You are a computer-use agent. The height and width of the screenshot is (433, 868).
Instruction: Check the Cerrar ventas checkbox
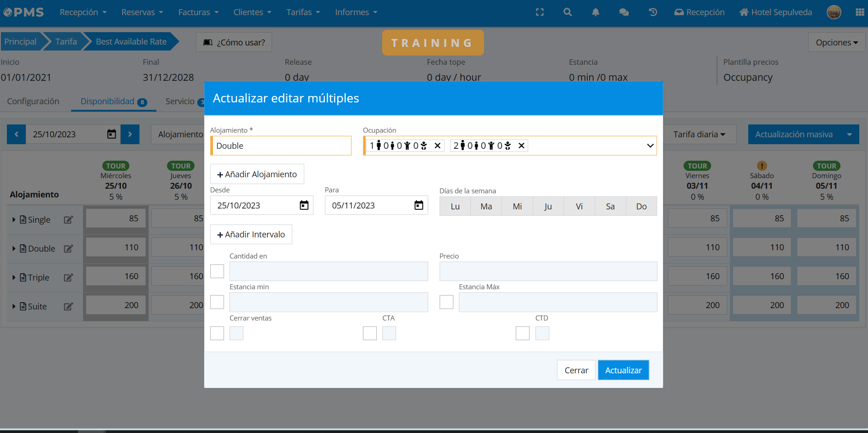pyautogui.click(x=217, y=333)
